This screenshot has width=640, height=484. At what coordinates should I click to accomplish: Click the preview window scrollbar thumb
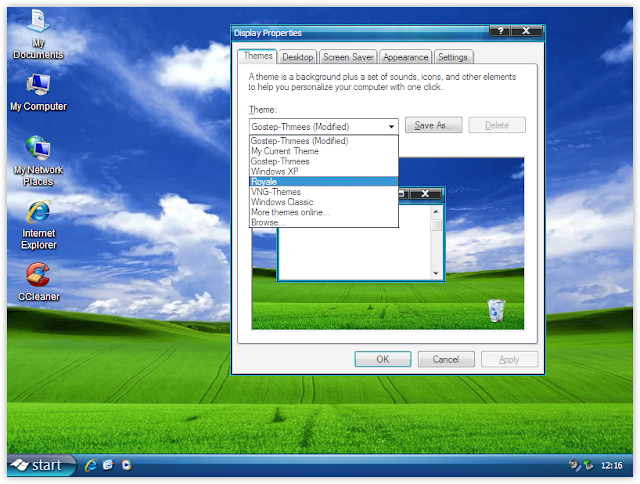(436, 225)
